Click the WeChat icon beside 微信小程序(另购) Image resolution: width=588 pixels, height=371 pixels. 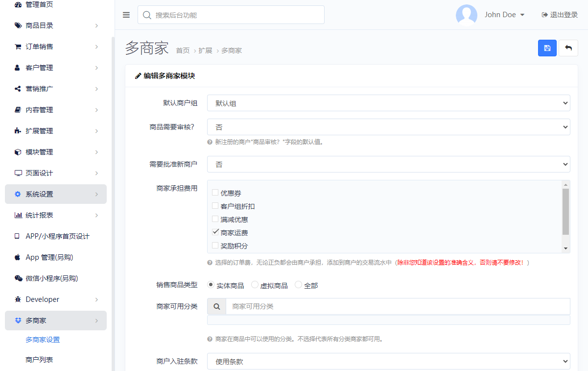pyautogui.click(x=18, y=278)
